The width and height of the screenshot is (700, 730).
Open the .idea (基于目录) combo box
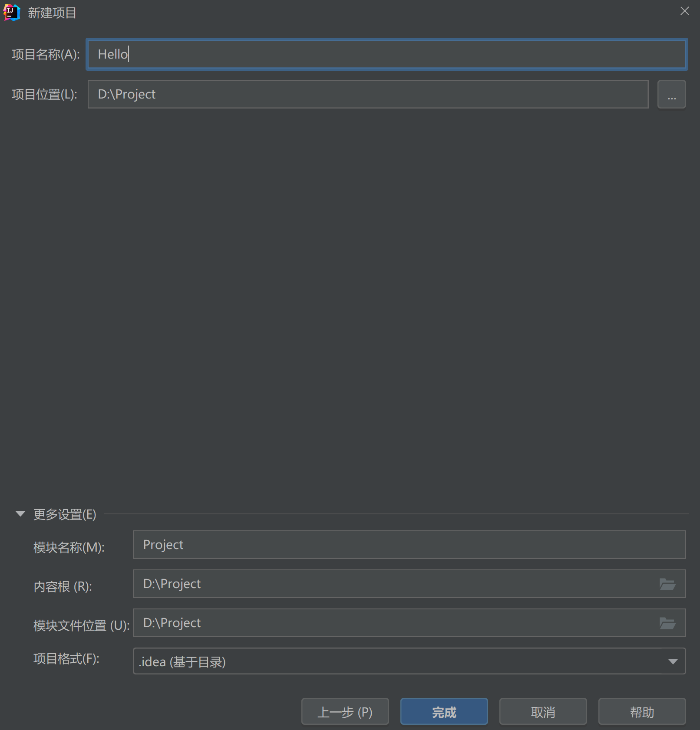(x=391, y=661)
